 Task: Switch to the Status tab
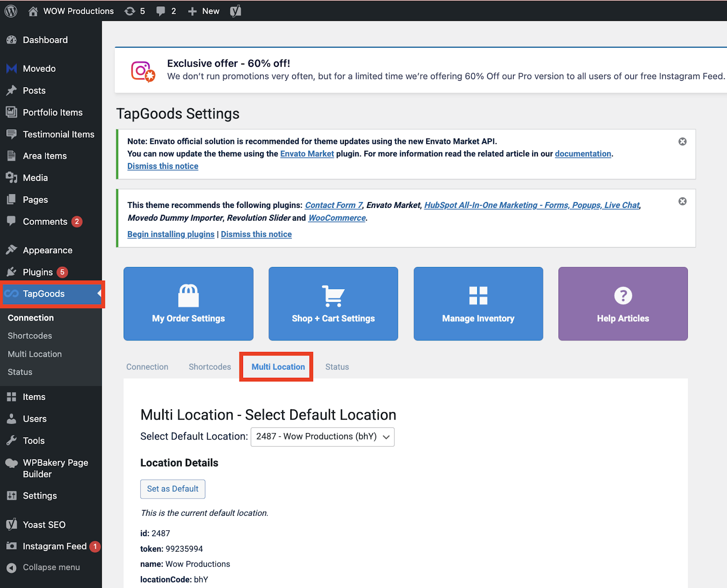(x=337, y=366)
